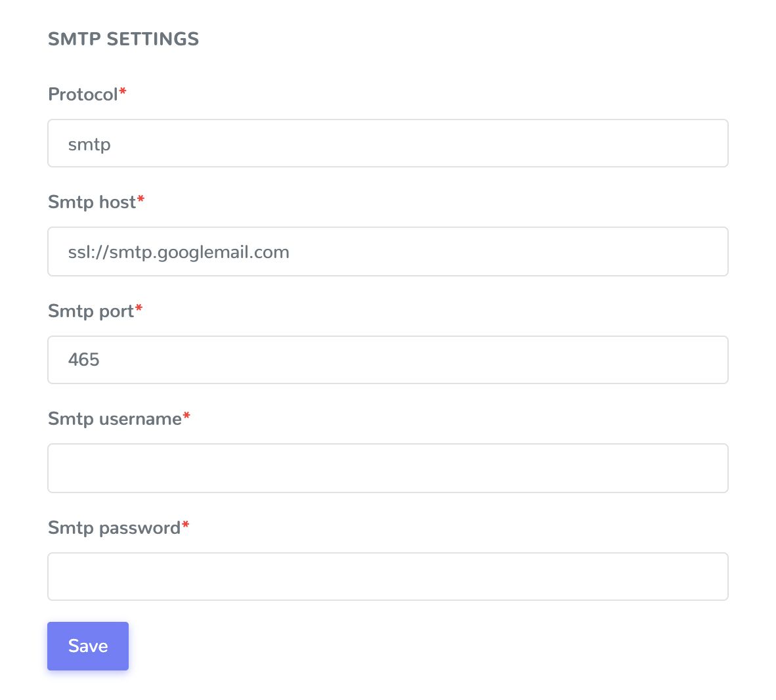Focus the empty Smtp password field
The width and height of the screenshot is (776, 700).
click(387, 577)
